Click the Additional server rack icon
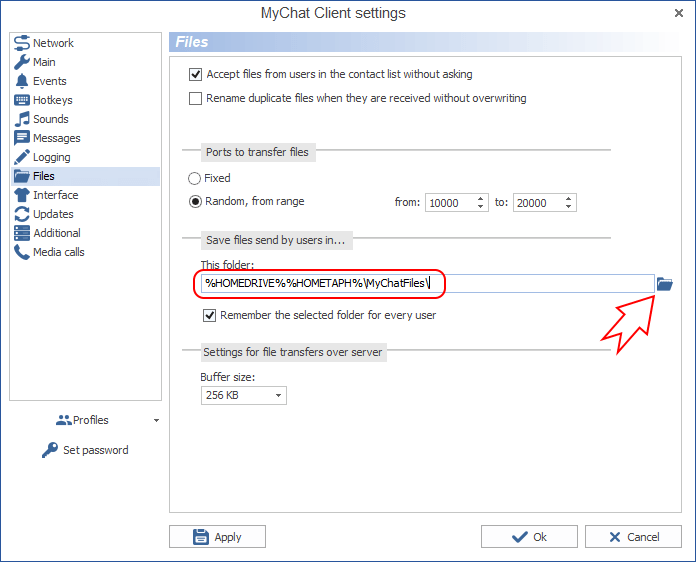The height and width of the screenshot is (562, 696). pyautogui.click(x=21, y=233)
